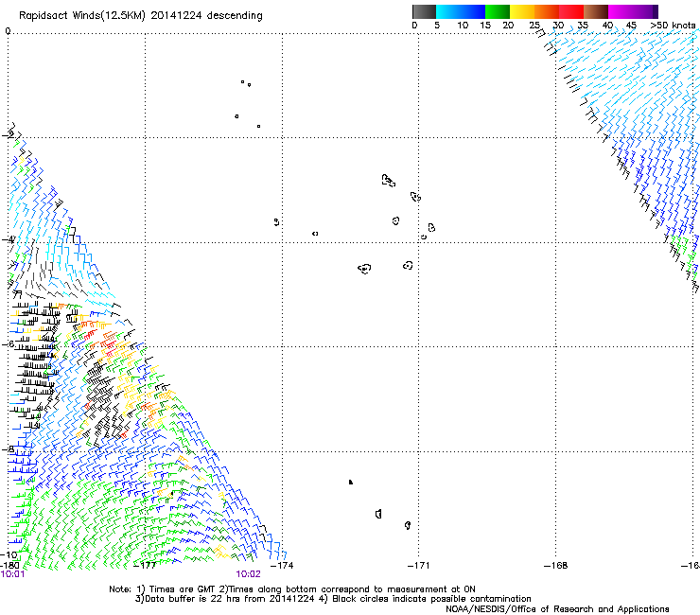
Task: Click the gray 0-5 knots color band
Action: (424, 11)
